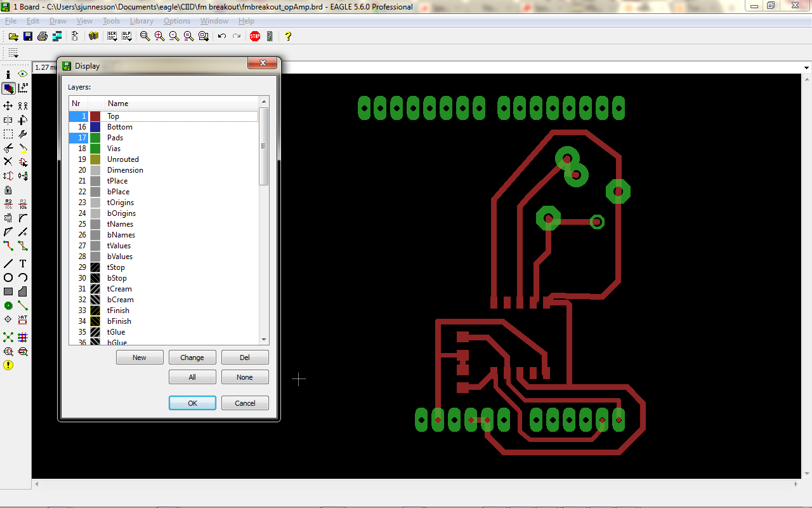Open the SCR script dropdown
The width and height of the screenshot is (812, 508).
pyautogui.click(x=113, y=36)
